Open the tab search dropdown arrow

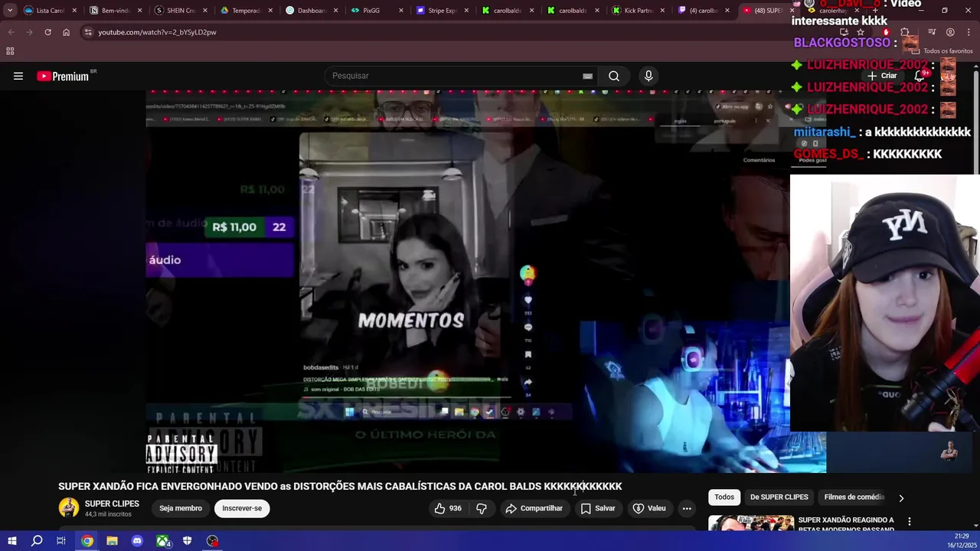[x=10, y=11]
